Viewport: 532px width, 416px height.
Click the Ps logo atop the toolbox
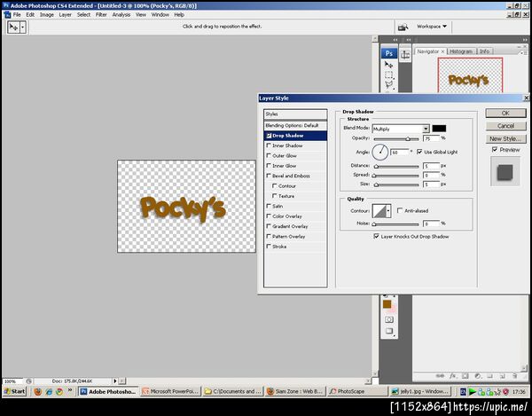tap(389, 53)
